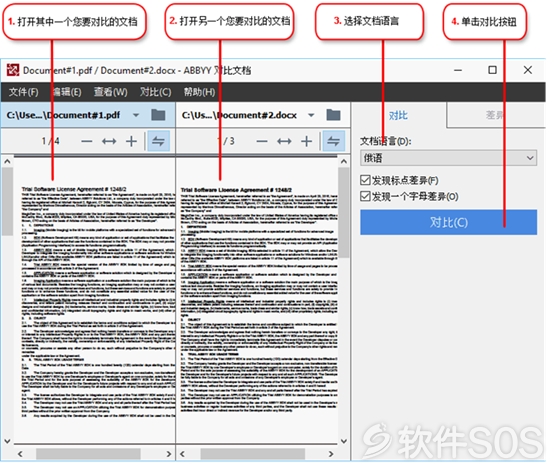The height and width of the screenshot is (469, 554).
Task: Toggle 发现标点差异(F) checkbox
Action: 365,180
